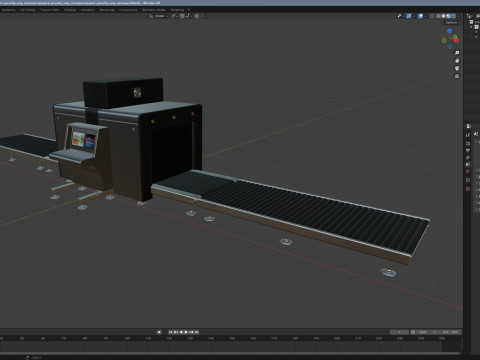
Task: Click the Outliner editor type icon
Action: (470, 16)
